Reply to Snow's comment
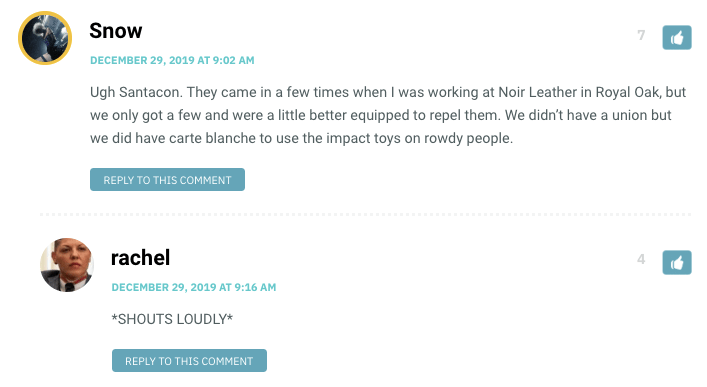The height and width of the screenshot is (387, 707). 167,180
